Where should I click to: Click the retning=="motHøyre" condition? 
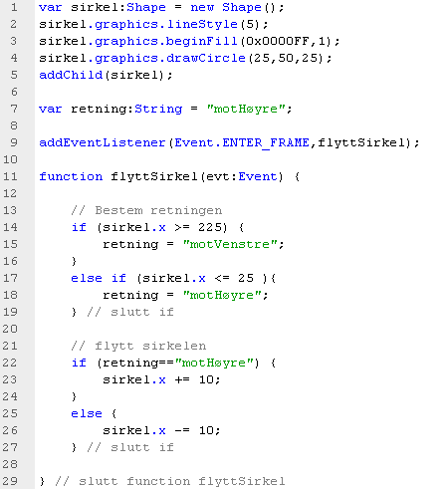178,363
